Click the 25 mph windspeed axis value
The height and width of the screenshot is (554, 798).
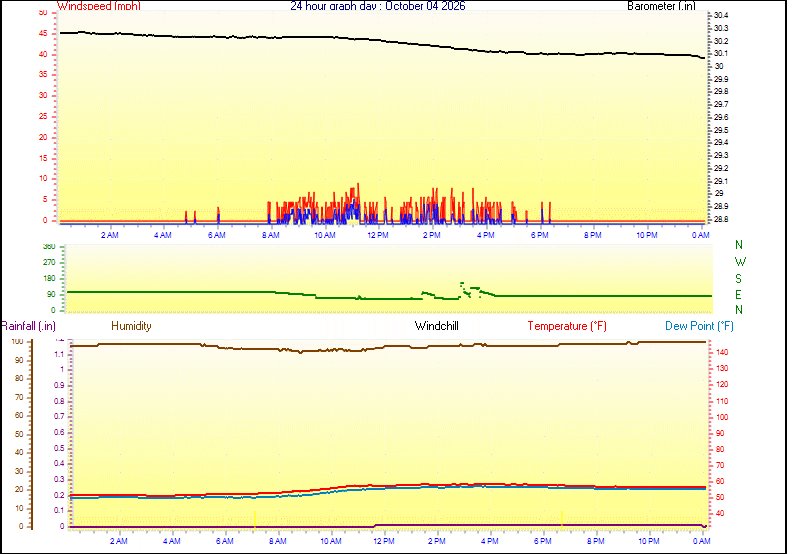43,116
